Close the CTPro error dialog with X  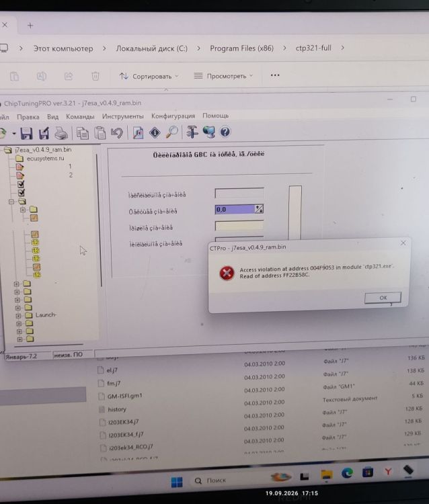point(403,243)
